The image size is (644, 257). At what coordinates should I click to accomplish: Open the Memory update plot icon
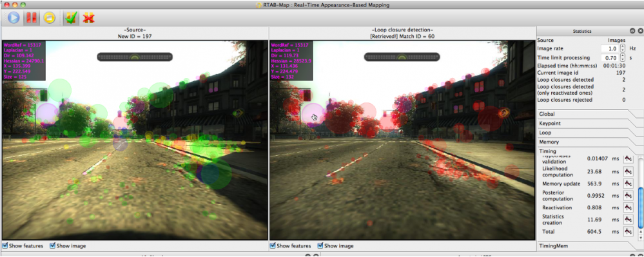point(628,184)
